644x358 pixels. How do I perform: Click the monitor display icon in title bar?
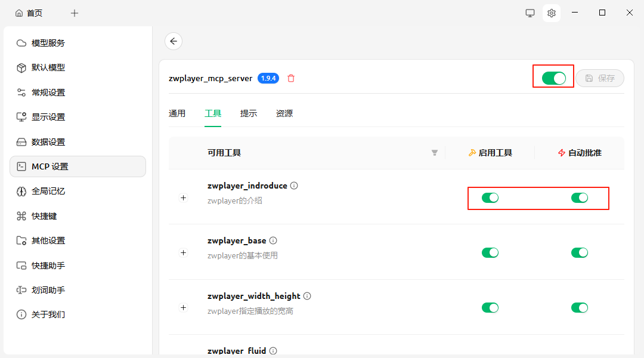click(x=530, y=13)
